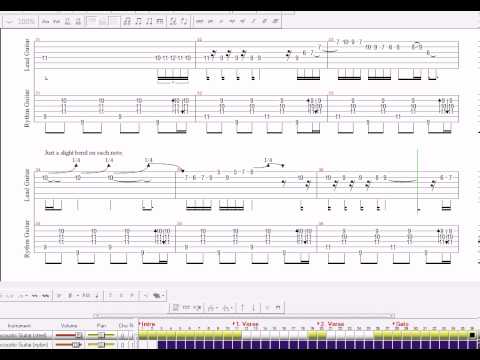Click the single note icon in effects toolbar
Image resolution: width=480 pixels, height=360 pixels.
(98, 295)
